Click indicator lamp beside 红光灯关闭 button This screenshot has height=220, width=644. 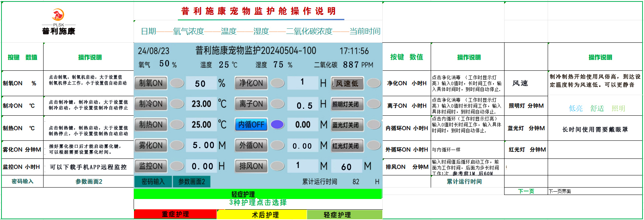click(373, 145)
